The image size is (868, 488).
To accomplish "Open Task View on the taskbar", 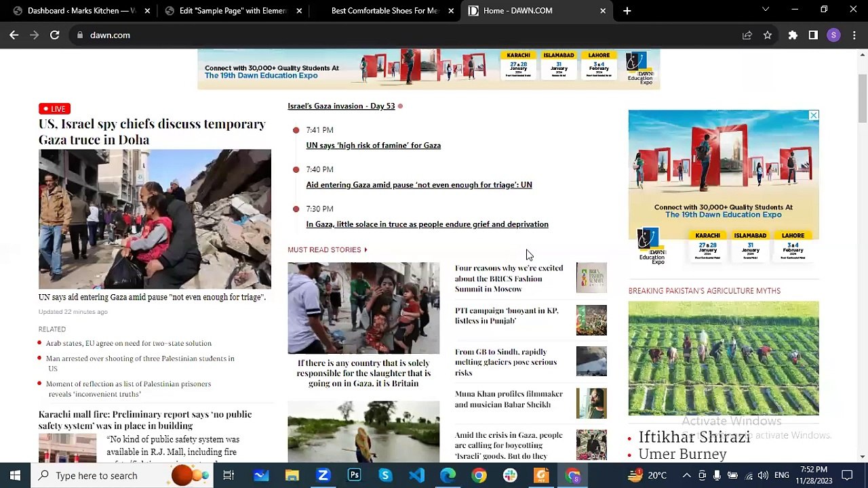I will (229, 475).
